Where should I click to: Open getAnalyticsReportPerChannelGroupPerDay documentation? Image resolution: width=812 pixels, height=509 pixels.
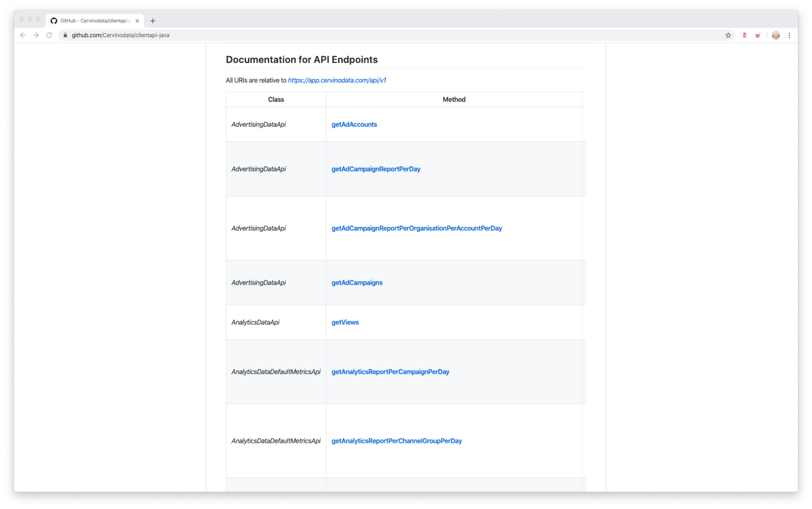pos(396,441)
